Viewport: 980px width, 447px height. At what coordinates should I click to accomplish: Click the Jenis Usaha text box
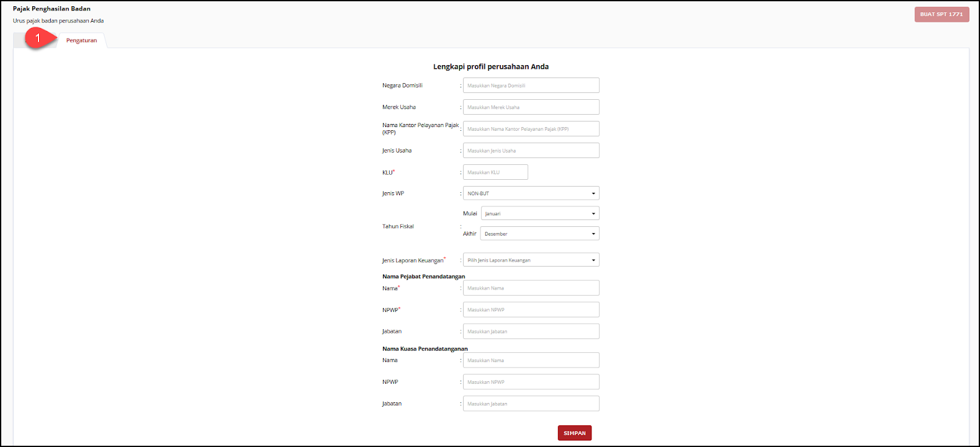click(531, 151)
